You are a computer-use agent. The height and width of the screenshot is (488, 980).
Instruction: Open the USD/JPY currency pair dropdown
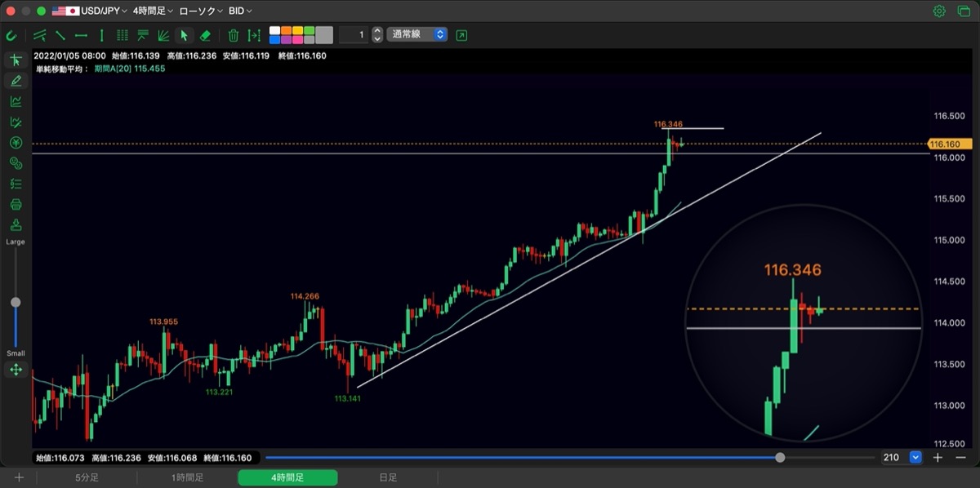click(90, 11)
